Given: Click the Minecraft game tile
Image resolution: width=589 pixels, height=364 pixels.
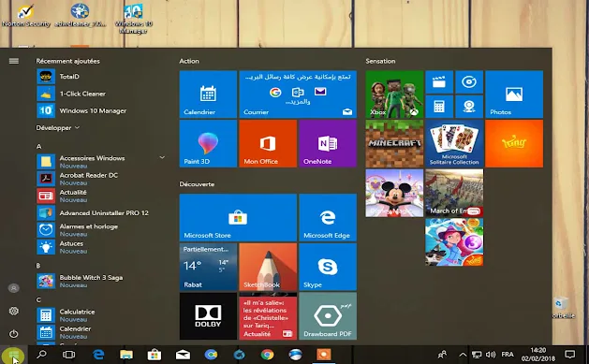Looking at the screenshot, I should pyautogui.click(x=394, y=143).
